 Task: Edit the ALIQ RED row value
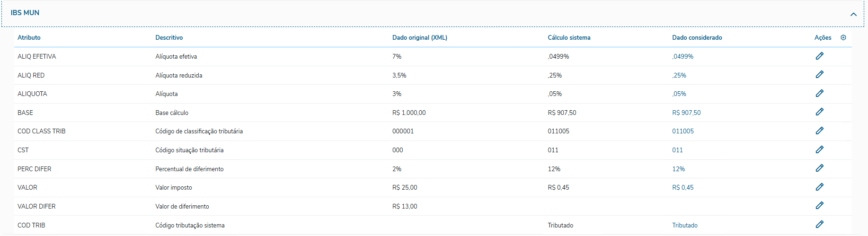(x=820, y=75)
